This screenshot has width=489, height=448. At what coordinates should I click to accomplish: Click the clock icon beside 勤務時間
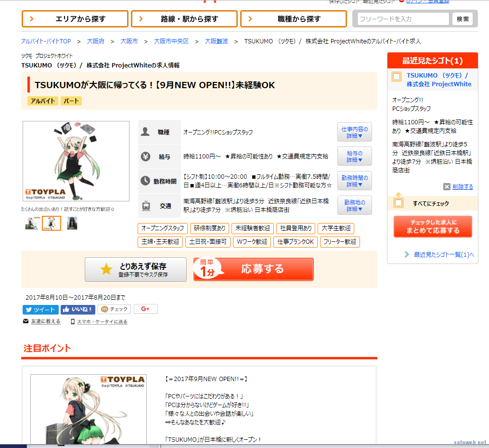click(145, 181)
